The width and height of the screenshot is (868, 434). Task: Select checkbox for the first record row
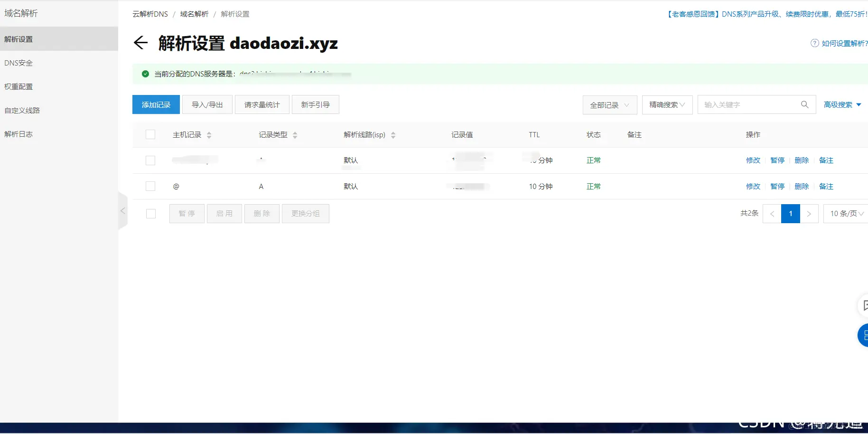[150, 160]
